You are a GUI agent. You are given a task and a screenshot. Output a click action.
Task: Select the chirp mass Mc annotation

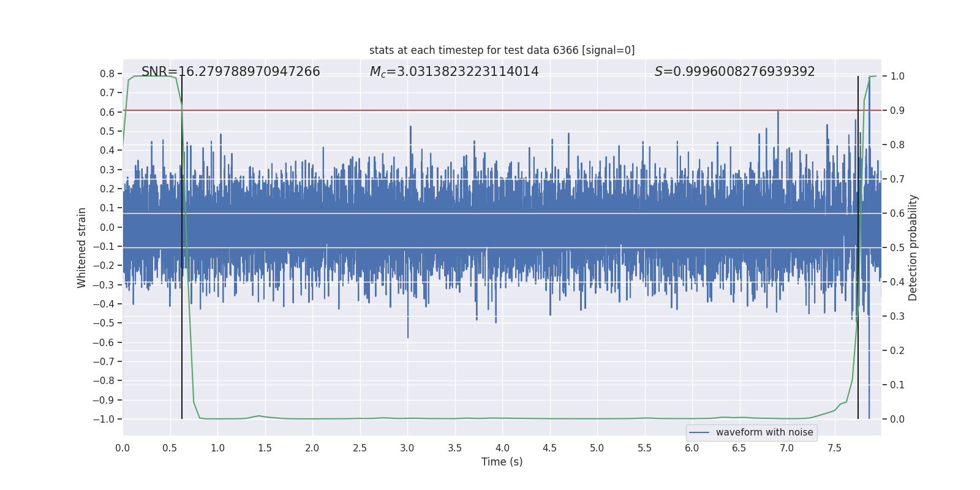pos(454,72)
